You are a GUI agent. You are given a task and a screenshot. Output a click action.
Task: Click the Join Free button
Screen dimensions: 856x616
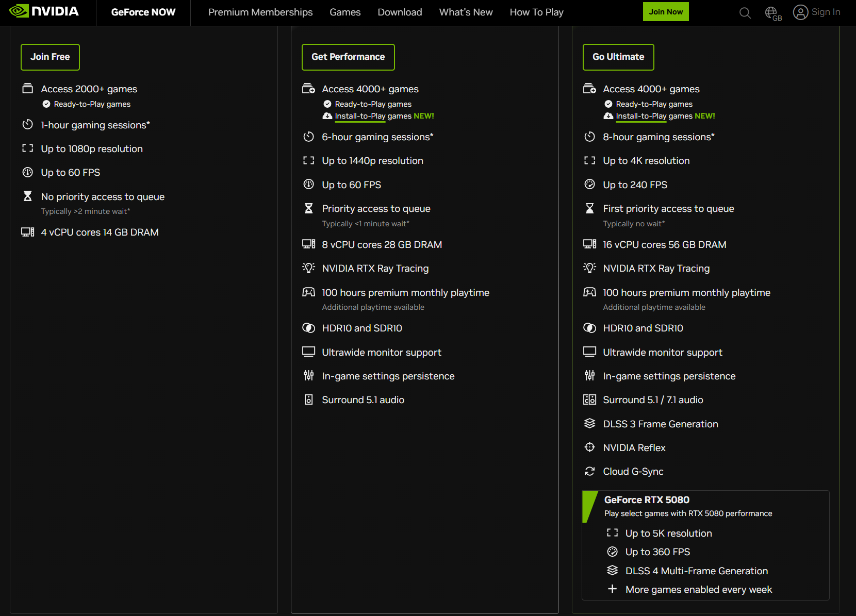50,57
